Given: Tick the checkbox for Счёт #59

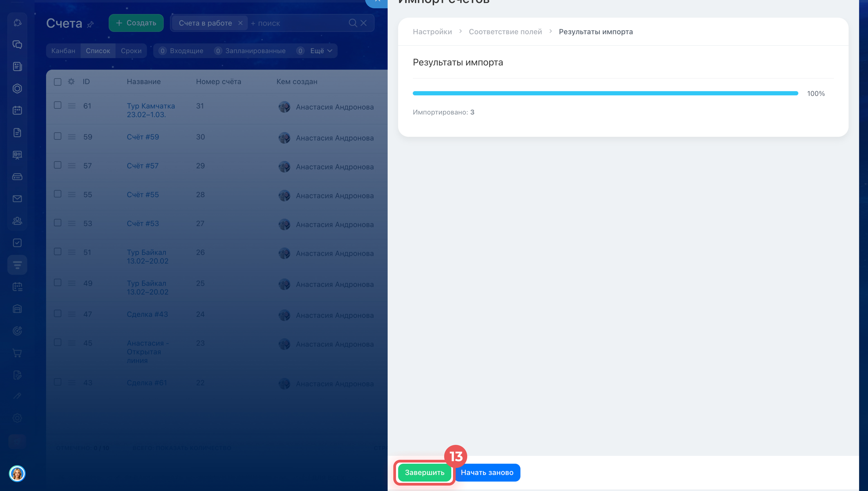Looking at the screenshot, I should (58, 136).
